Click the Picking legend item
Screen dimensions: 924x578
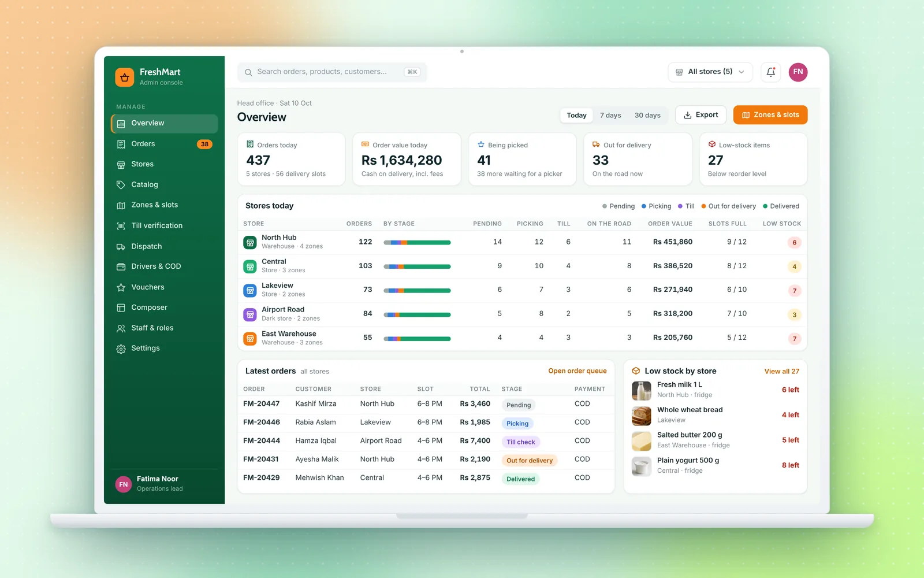pyautogui.click(x=656, y=206)
